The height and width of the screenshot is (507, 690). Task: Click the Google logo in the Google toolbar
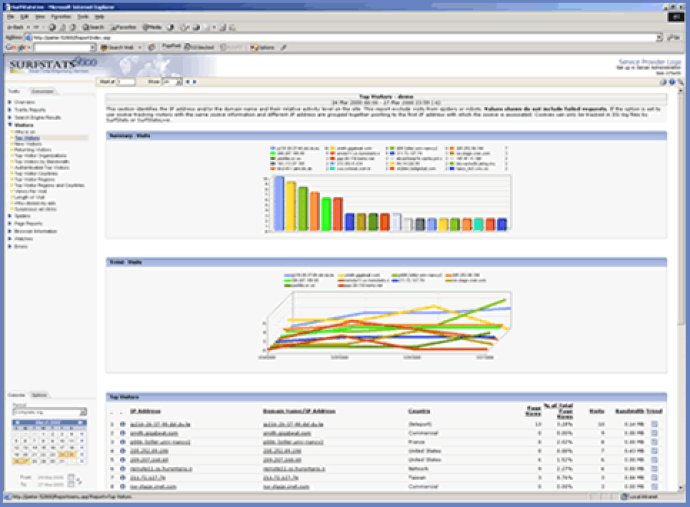pos(16,47)
